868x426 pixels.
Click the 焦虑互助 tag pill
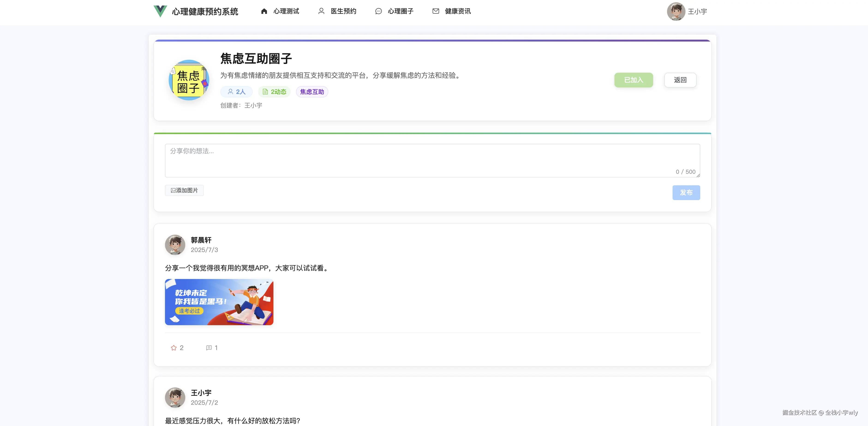click(312, 92)
